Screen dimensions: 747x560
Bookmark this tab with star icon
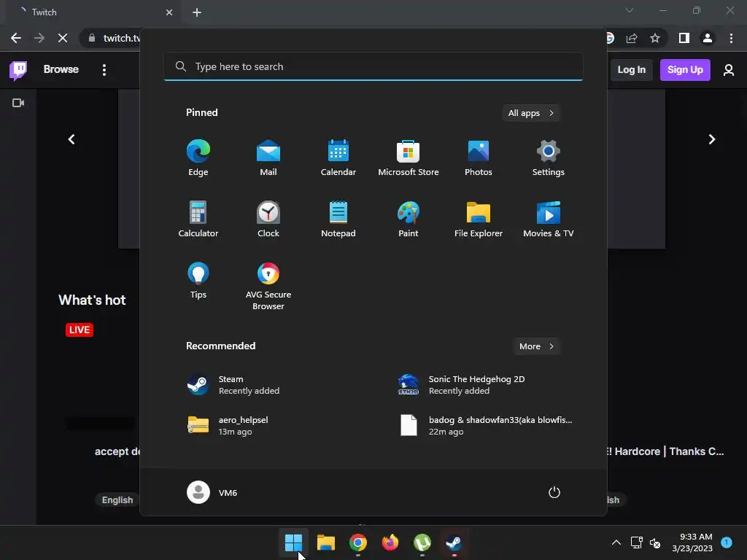[x=655, y=38]
